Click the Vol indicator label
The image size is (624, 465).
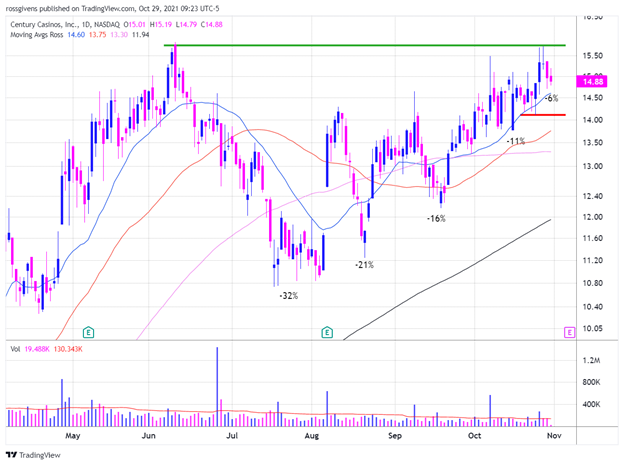pos(15,349)
